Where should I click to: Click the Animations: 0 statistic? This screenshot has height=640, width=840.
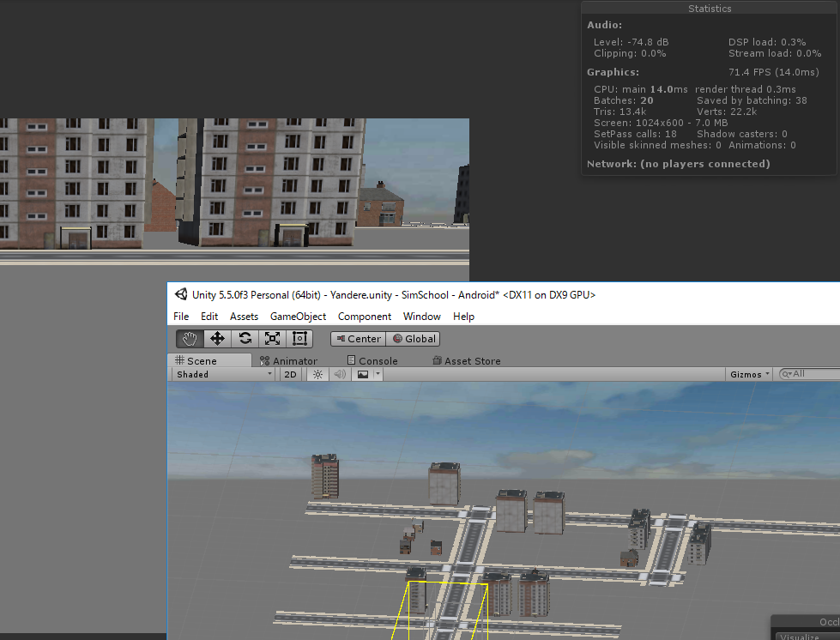click(762, 145)
